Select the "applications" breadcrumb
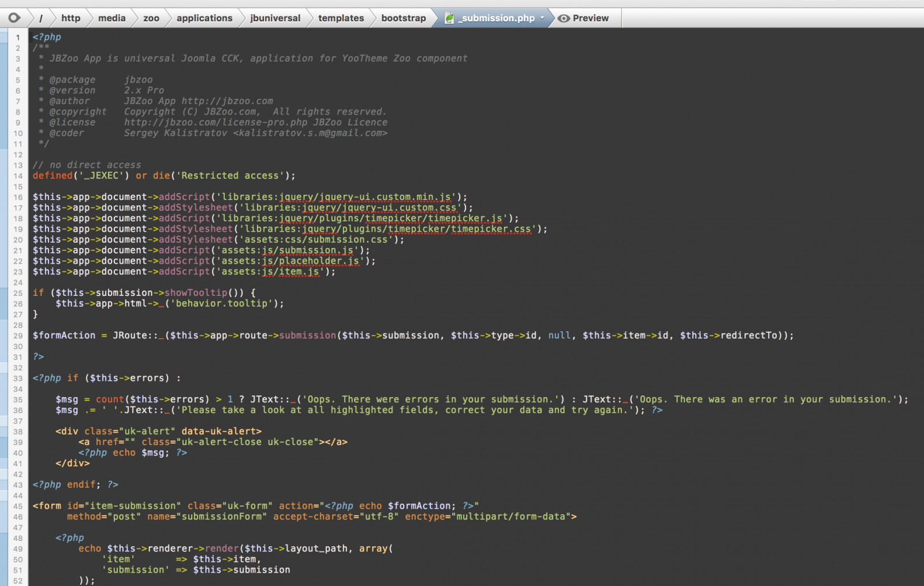This screenshot has height=586, width=924. tap(204, 18)
